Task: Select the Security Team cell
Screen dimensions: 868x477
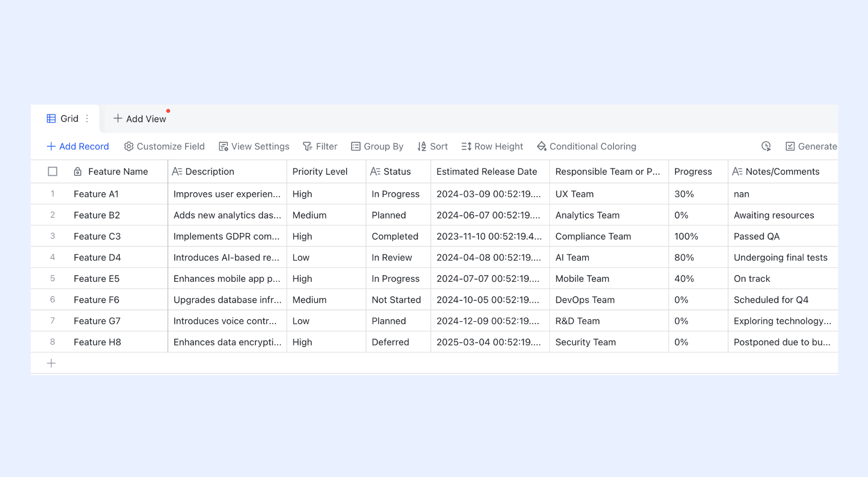Action: (609, 342)
